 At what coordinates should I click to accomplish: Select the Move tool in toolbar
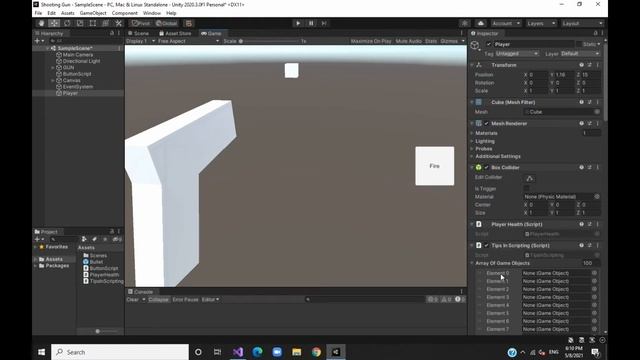click(54, 23)
